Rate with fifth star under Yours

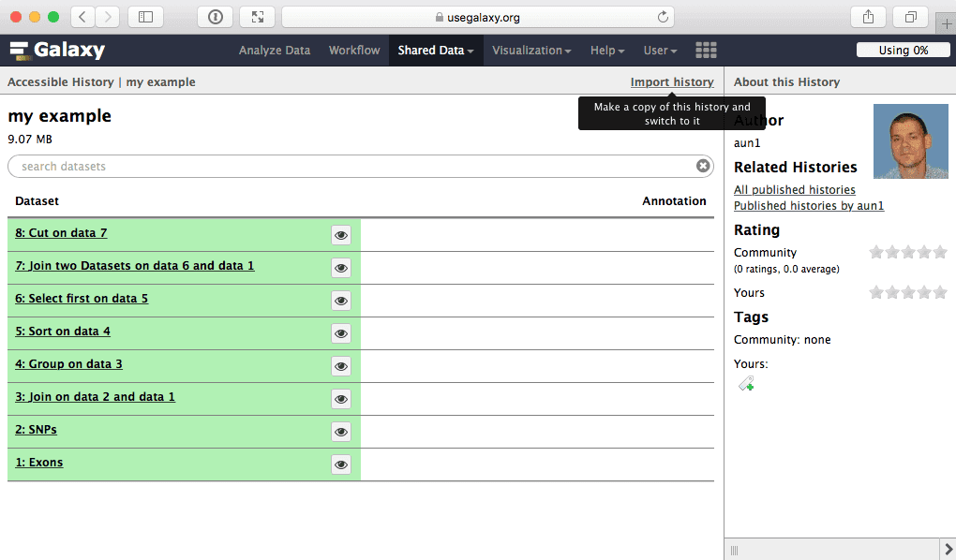(x=939, y=293)
